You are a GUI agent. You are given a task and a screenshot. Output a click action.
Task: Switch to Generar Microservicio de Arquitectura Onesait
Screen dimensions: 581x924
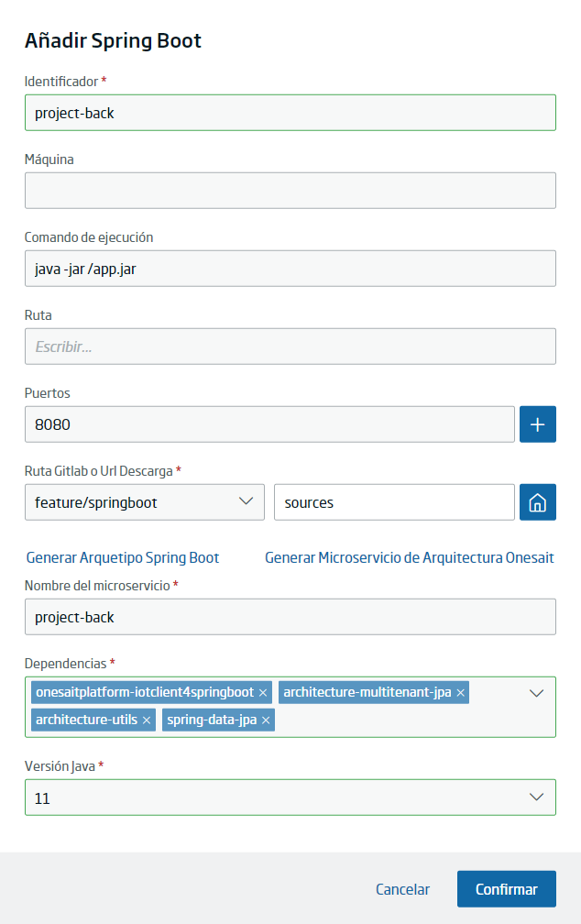tap(410, 557)
